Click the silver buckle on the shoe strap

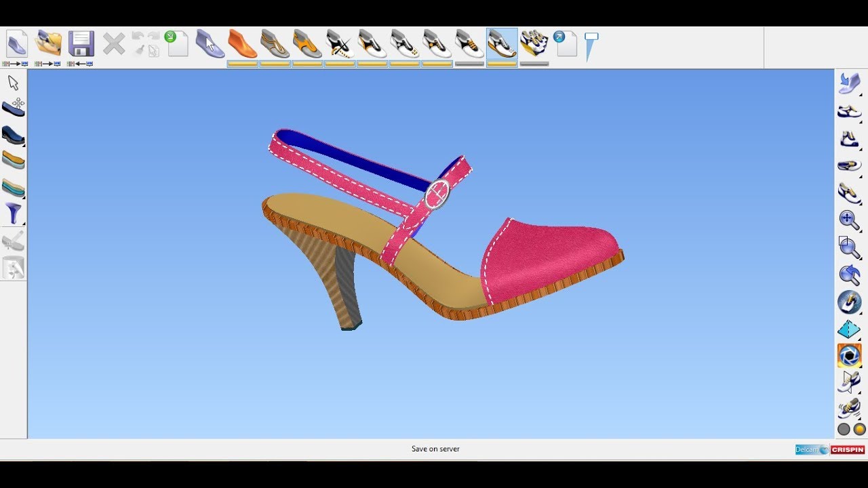point(437,195)
